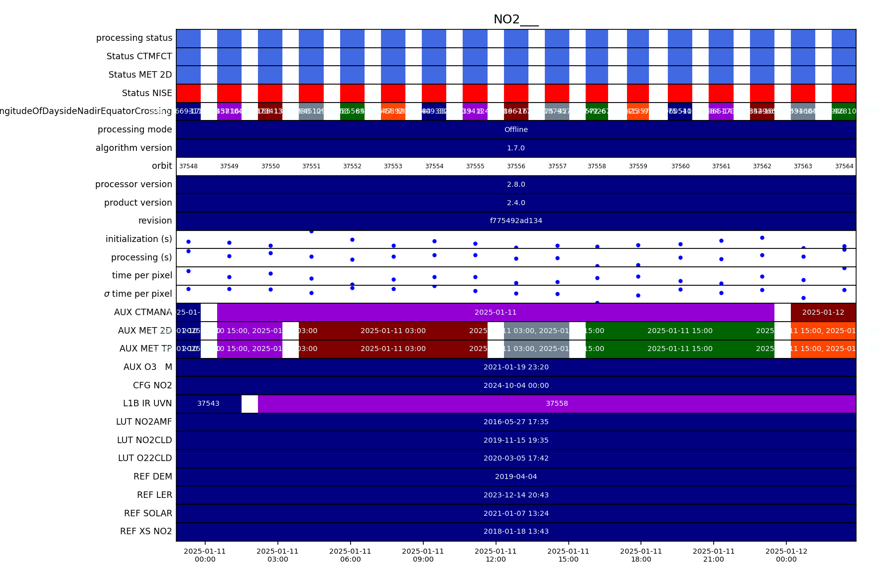Select the revision f775492ad134 text
The width and height of the screenshot is (882, 588).
516,221
